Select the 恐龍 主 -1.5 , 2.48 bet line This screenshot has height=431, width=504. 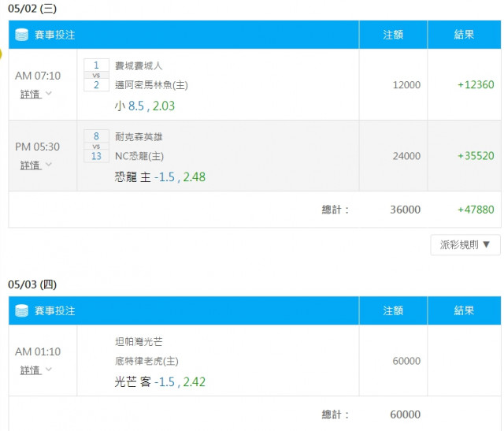pos(160,177)
